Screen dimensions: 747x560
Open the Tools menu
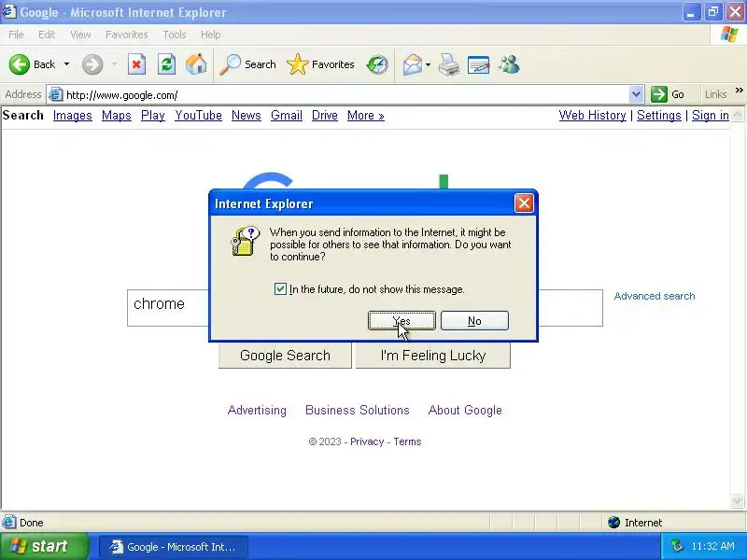click(x=175, y=35)
